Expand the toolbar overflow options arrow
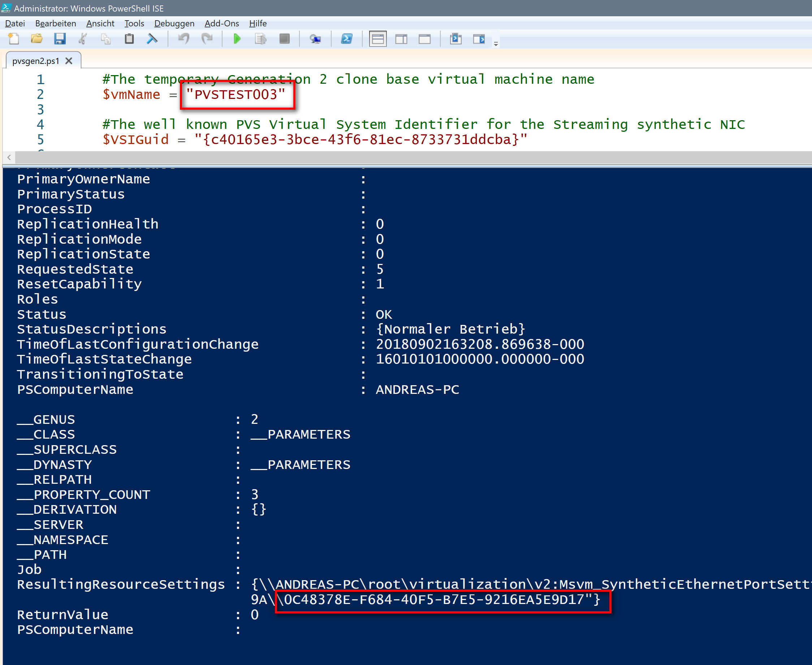812x665 pixels. (496, 44)
